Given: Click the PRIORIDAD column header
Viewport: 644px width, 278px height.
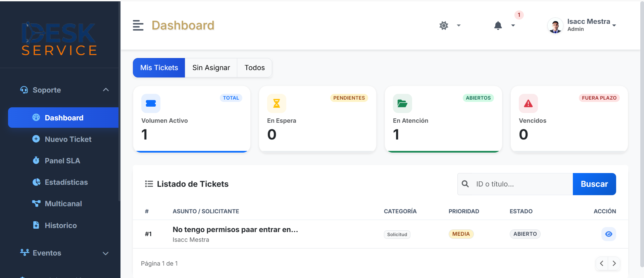Looking at the screenshot, I should [464, 211].
